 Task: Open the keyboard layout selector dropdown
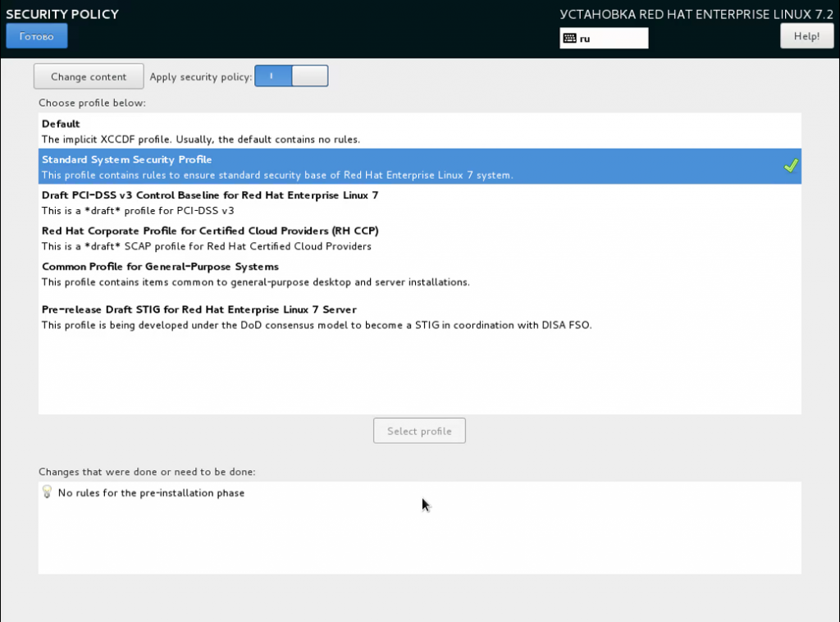click(604, 38)
